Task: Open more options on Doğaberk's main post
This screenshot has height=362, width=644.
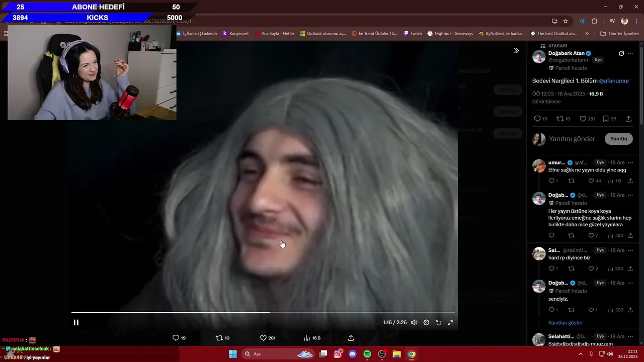Action: (630, 53)
